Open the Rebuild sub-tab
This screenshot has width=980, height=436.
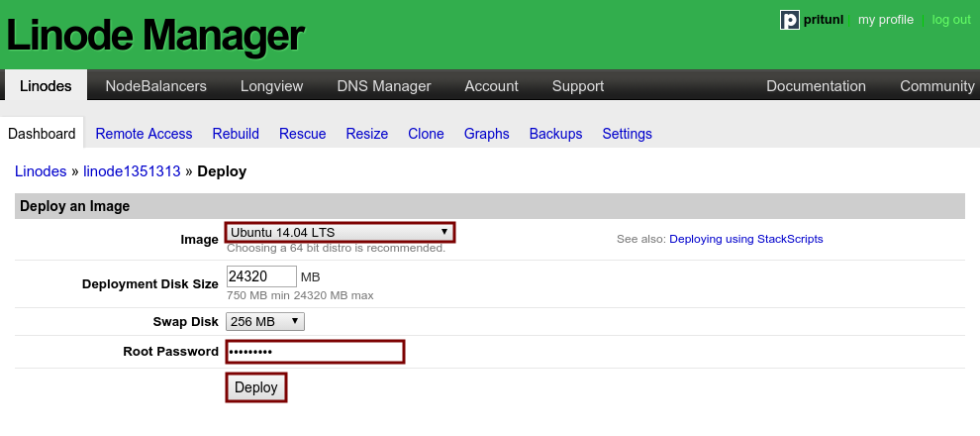(x=236, y=134)
